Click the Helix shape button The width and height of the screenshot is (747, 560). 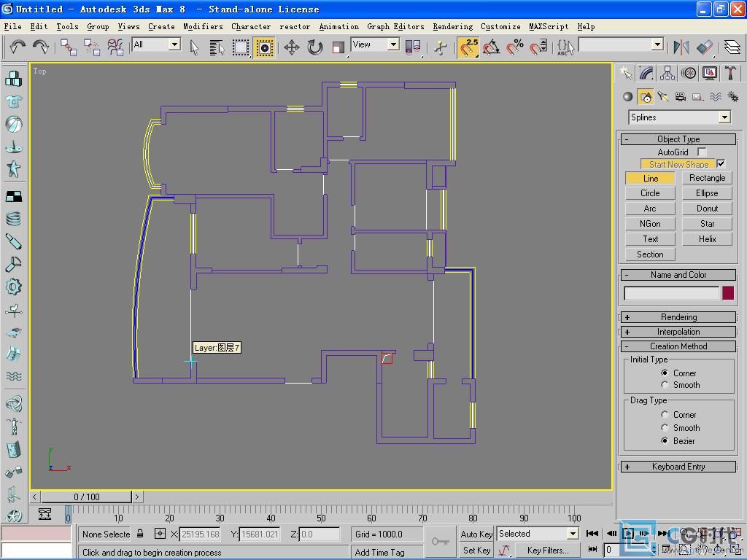tap(707, 238)
